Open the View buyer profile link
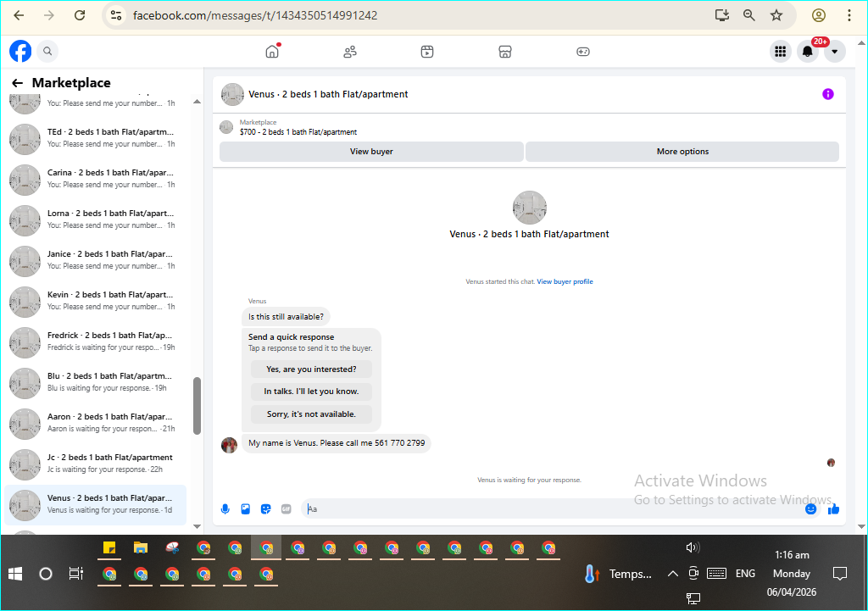Viewport: 868px width, 611px height. [x=565, y=281]
